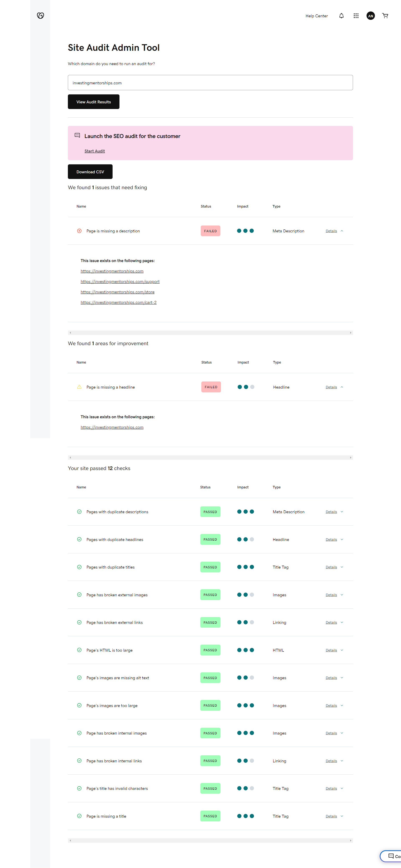The height and width of the screenshot is (868, 401).
Task: Click horizontal scrollbar below issues table
Action: [x=210, y=333]
